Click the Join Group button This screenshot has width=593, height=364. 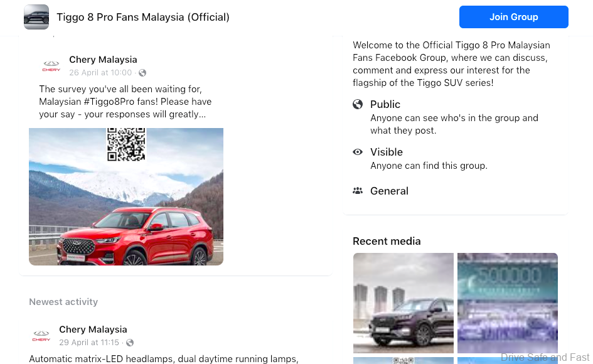click(x=513, y=17)
